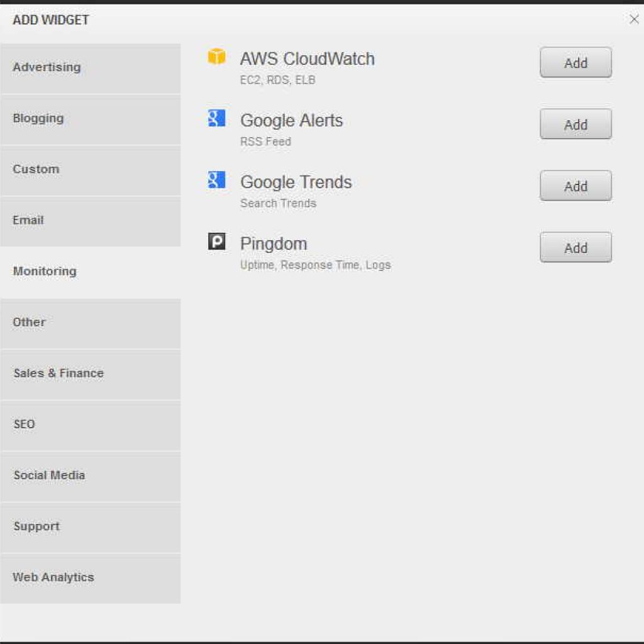Click 'Uptime, Response Time, Logs' text
The width and height of the screenshot is (644, 644).
coord(316,265)
